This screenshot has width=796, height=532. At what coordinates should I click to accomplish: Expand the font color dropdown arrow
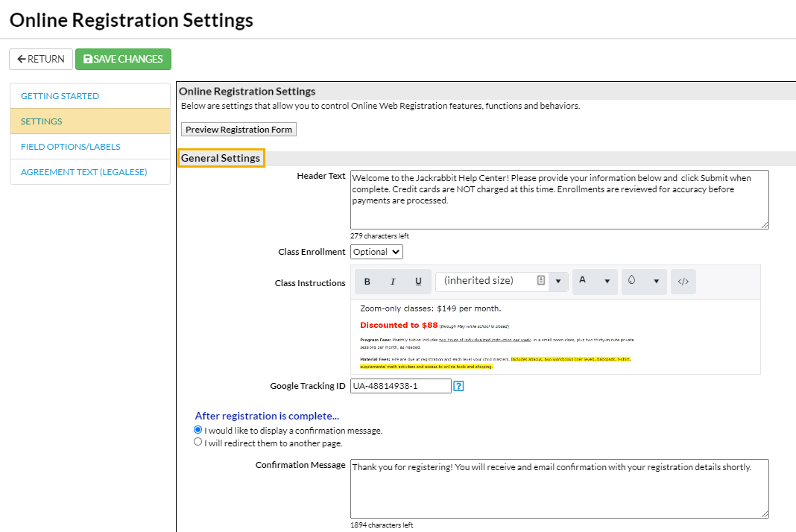click(x=607, y=281)
